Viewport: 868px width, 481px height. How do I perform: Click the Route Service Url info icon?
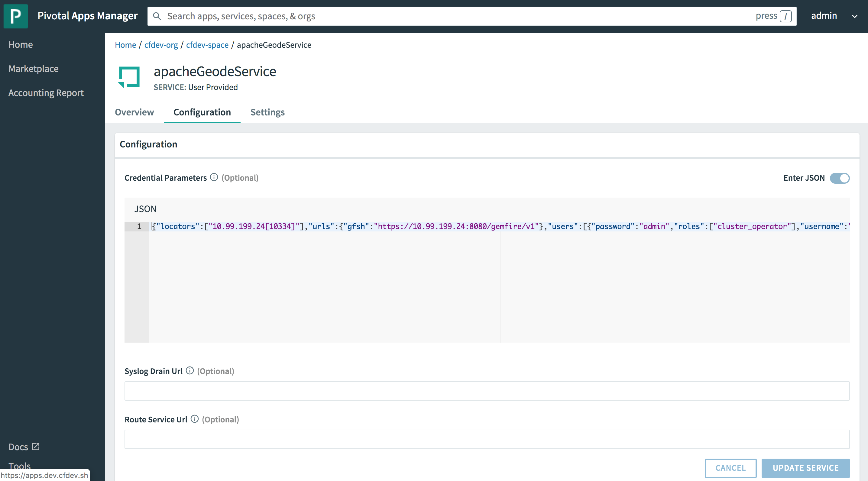(x=194, y=419)
